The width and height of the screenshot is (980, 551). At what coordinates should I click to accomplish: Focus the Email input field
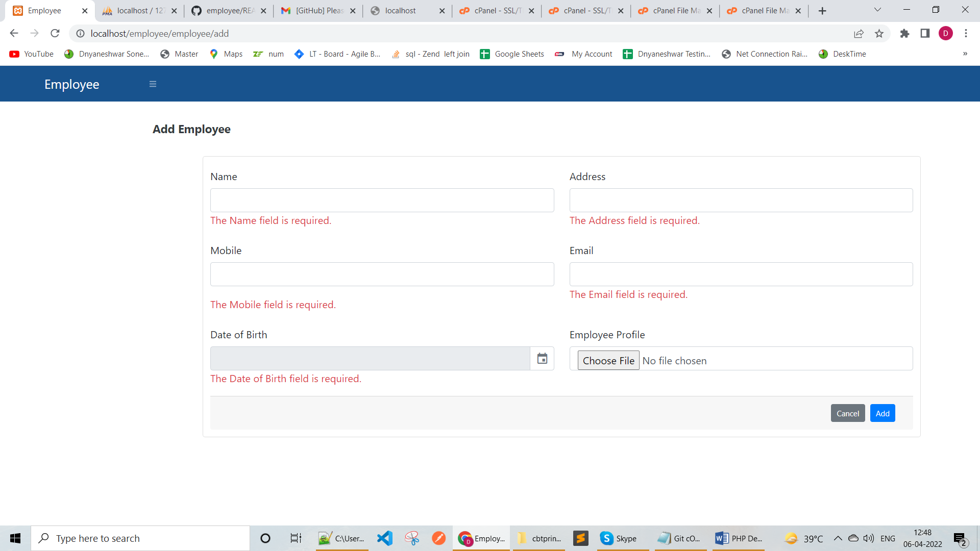(741, 274)
